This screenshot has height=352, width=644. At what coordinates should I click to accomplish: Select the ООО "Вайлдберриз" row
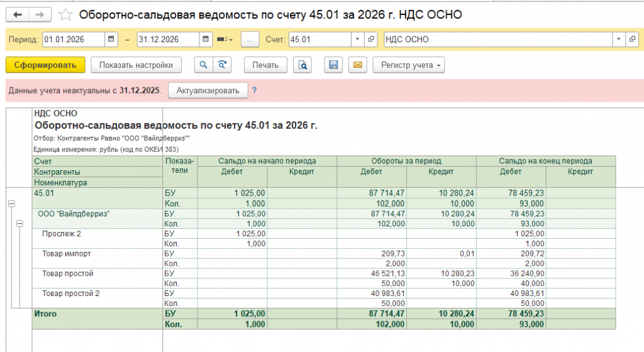(97, 219)
